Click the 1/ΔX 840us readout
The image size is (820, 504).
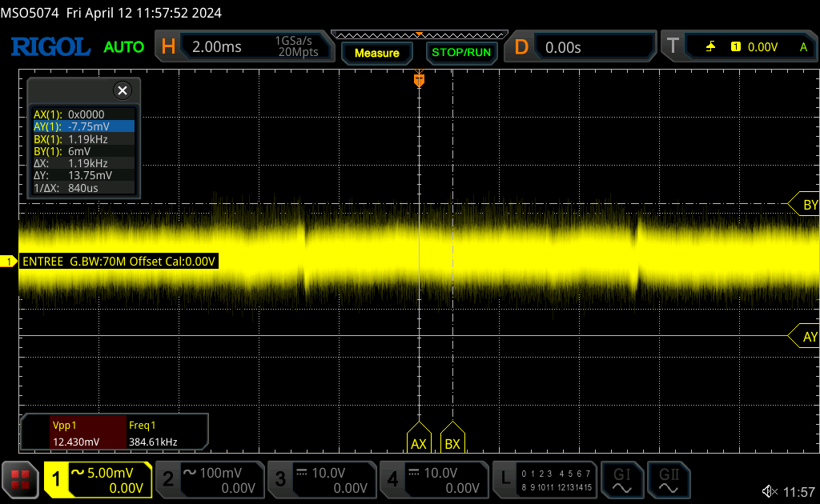tap(83, 188)
